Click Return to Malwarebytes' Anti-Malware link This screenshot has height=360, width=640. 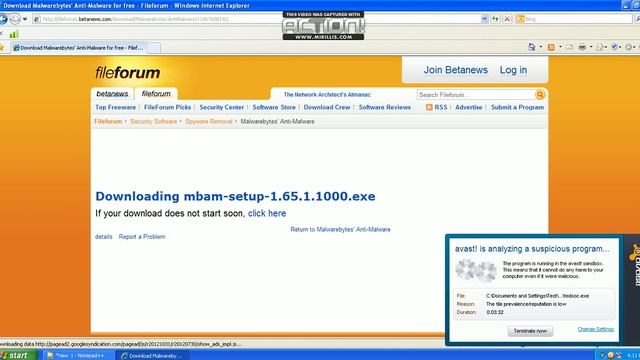[x=340, y=229]
